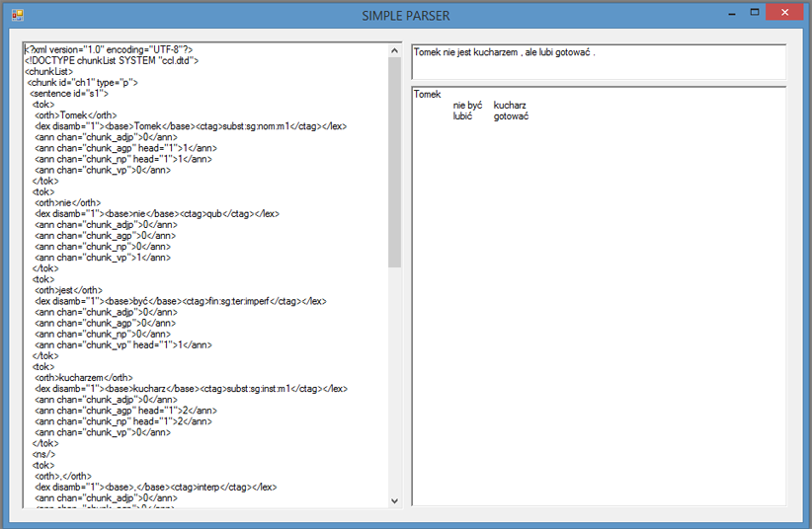Click the application icon in the title bar

point(17,15)
